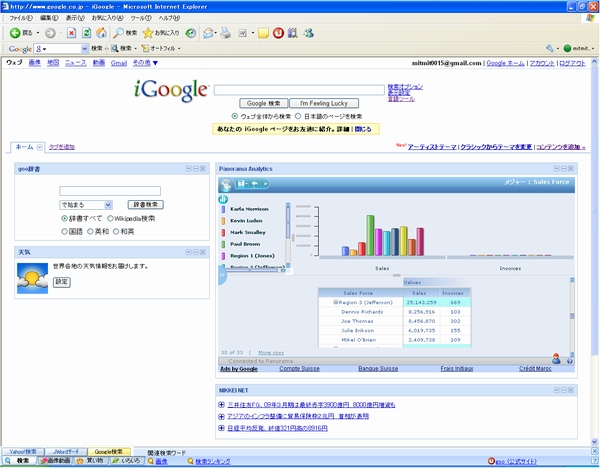600x468 pixels.
Task: Select the 英和 dictionary radio
Action: coord(90,232)
